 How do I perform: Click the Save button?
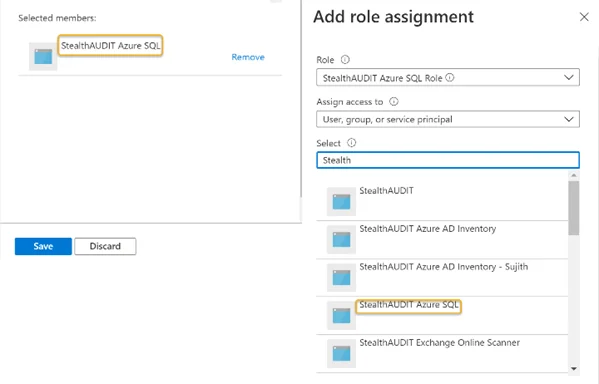pos(43,246)
